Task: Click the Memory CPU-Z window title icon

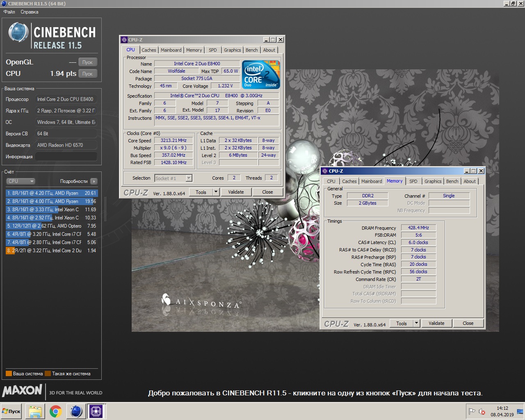Action: tap(325, 171)
